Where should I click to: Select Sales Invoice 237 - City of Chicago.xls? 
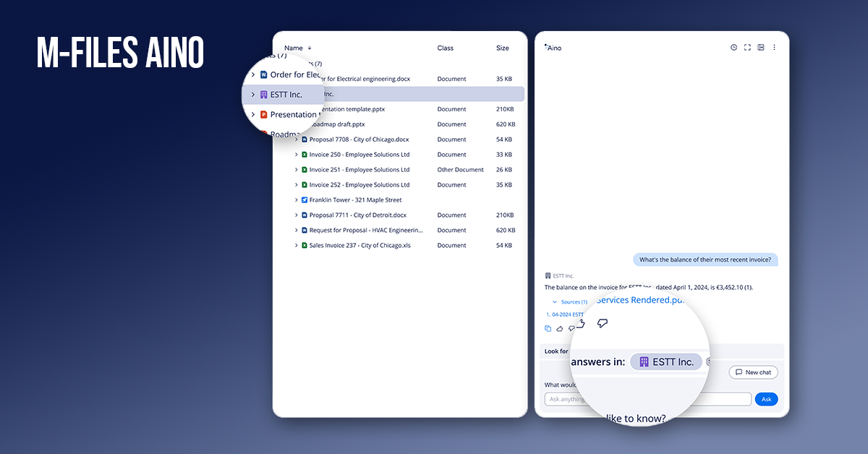tap(359, 246)
